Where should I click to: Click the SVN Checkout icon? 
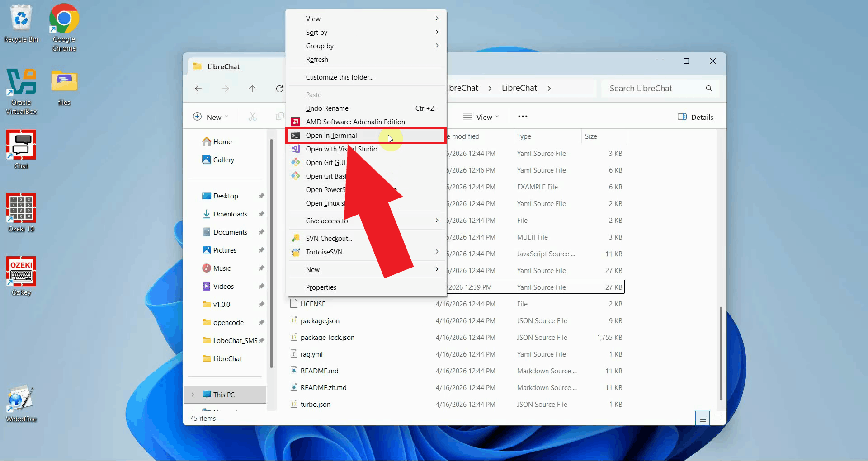(x=296, y=238)
